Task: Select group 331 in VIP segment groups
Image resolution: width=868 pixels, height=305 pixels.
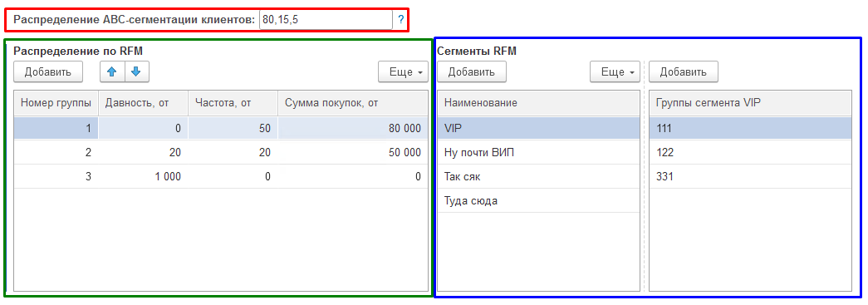Action: [750, 176]
